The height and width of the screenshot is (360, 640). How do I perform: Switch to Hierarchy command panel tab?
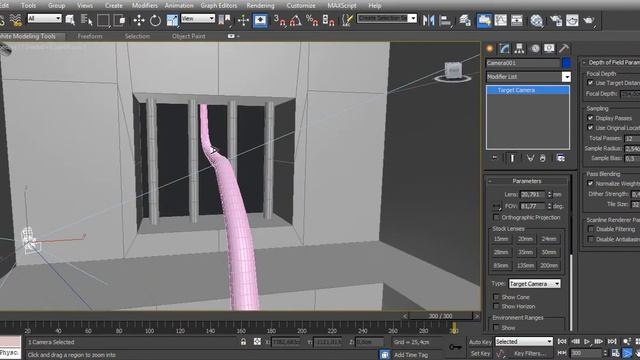pos(519,49)
